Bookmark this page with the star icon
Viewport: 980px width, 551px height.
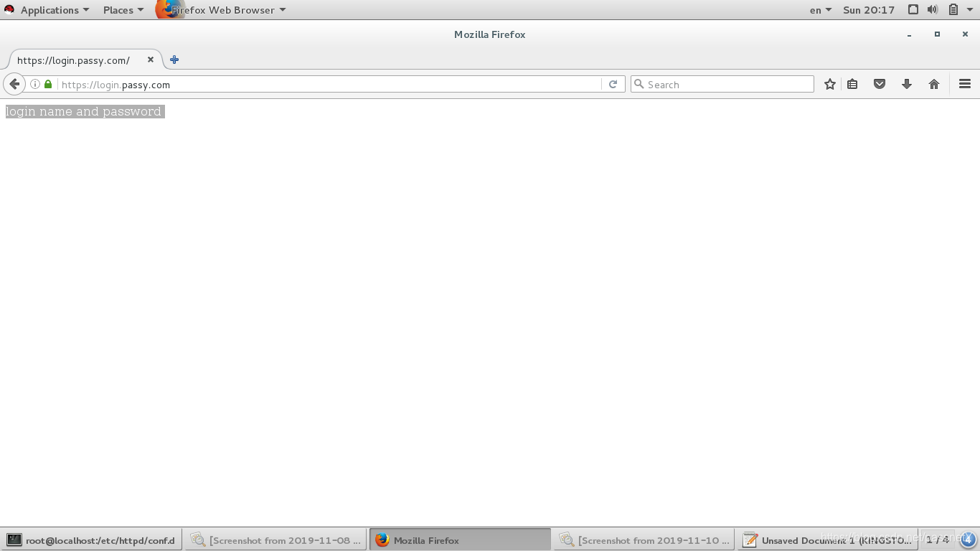(x=830, y=84)
